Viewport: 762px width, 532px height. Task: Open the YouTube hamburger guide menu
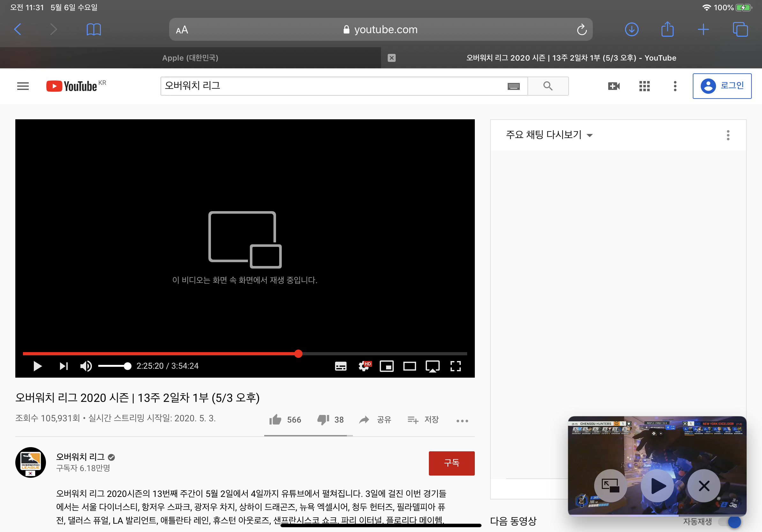pyautogui.click(x=23, y=86)
